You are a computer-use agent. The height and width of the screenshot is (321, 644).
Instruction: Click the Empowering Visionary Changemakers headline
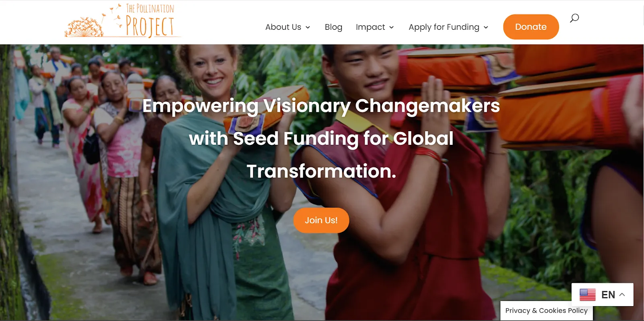[321, 106]
